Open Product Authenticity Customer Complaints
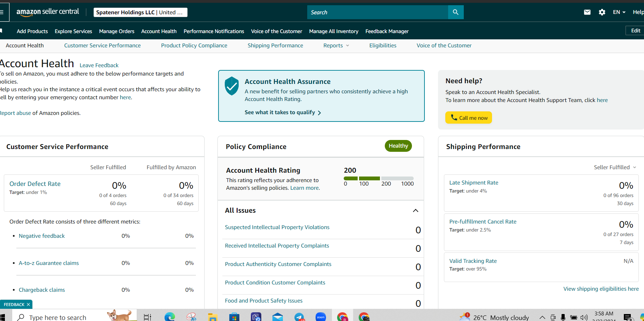This screenshot has height=321, width=644. point(278,264)
